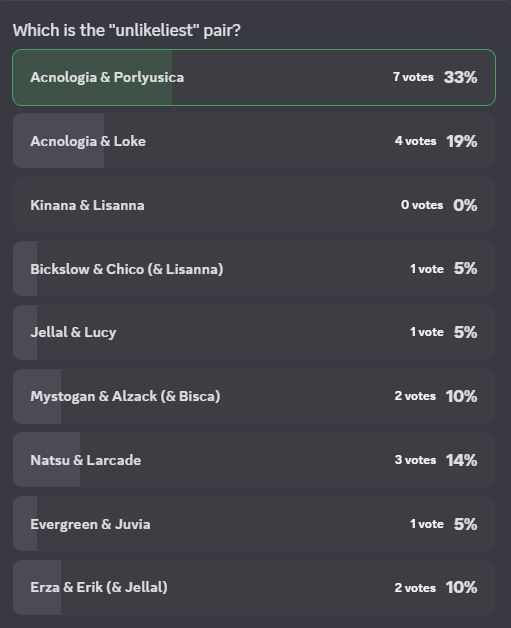Select Mystogan & Alzack (& Bisca) option
Screen dimensions: 511x628
pos(254,396)
